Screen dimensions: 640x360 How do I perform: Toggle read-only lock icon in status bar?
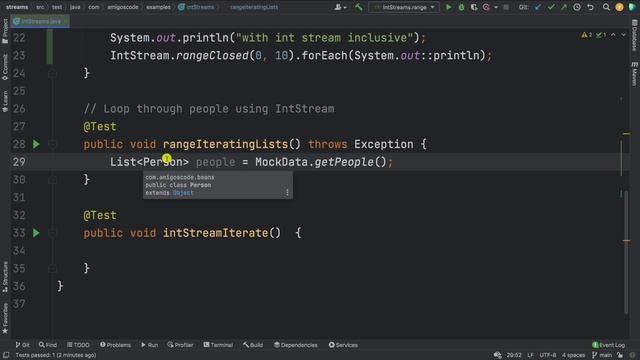[620, 355]
